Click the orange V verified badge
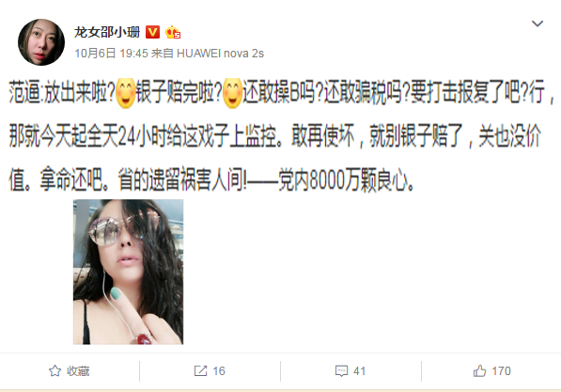The height and width of the screenshot is (392, 561). pos(152,32)
